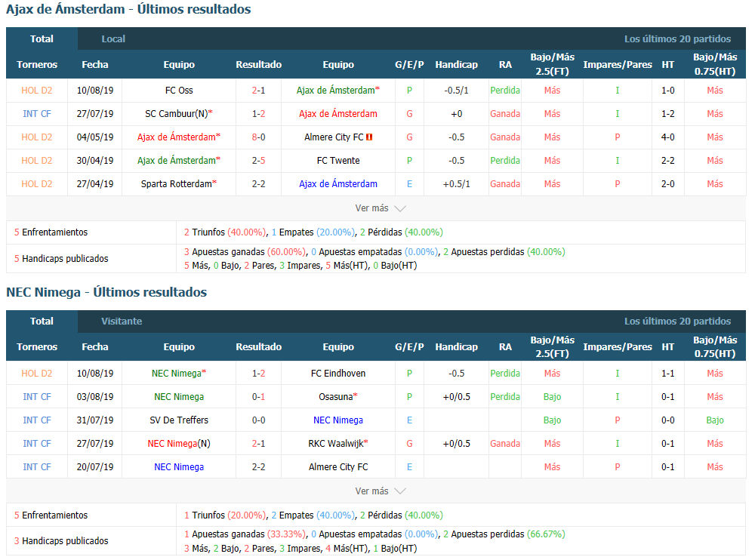Click HT score 4-0 in Almere City row

(668, 137)
